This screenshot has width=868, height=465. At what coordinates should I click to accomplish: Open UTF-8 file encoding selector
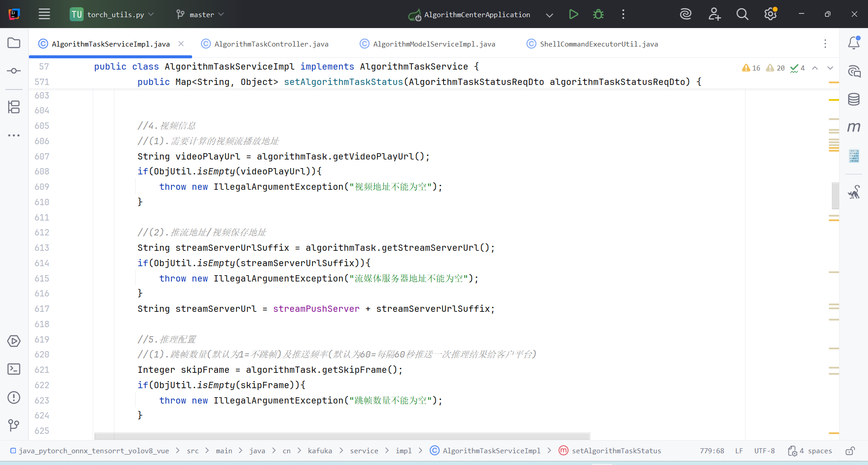(764, 451)
